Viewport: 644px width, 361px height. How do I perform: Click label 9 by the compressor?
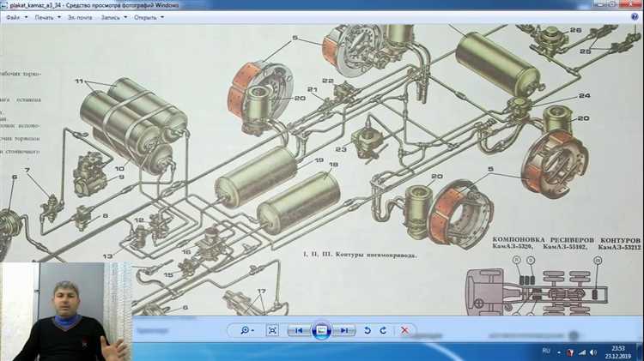point(121,177)
